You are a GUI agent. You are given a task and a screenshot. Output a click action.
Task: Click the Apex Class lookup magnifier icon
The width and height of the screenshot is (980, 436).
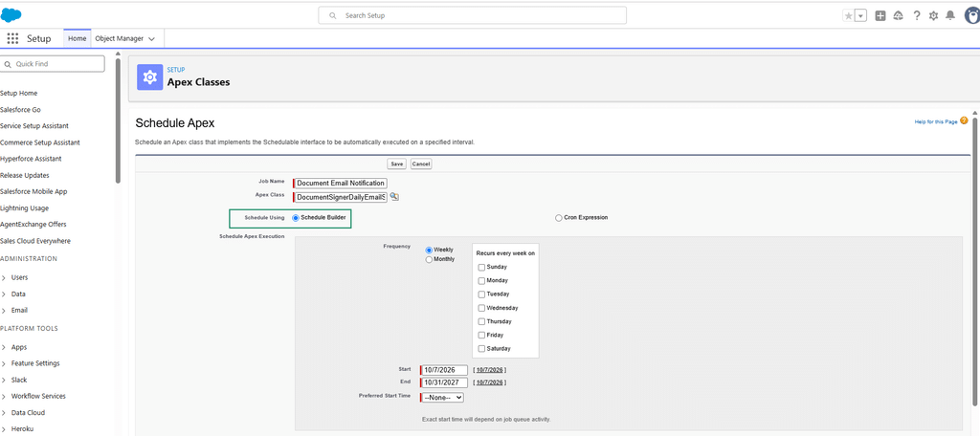click(x=394, y=197)
